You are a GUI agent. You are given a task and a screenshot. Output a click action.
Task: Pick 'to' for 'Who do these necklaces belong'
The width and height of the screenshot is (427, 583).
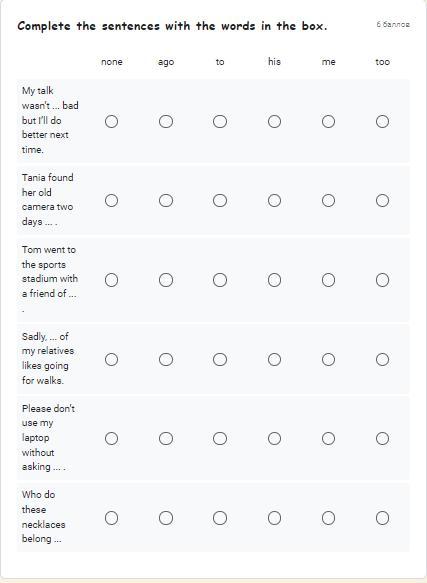(x=220, y=518)
